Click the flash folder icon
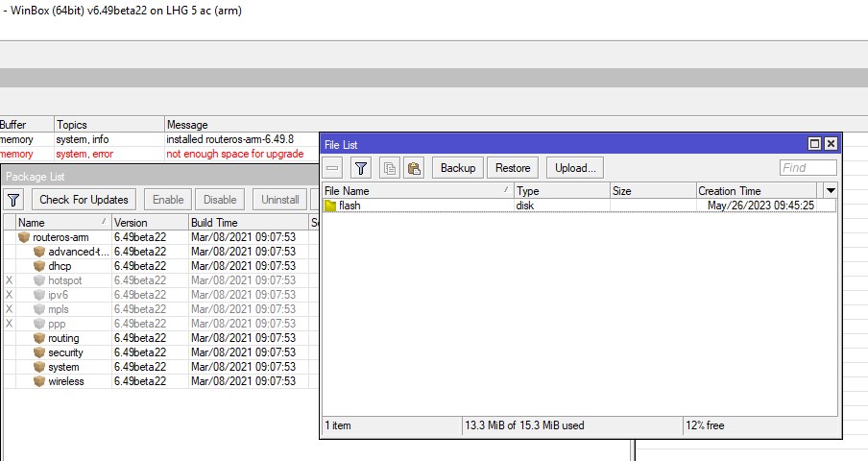 331,206
